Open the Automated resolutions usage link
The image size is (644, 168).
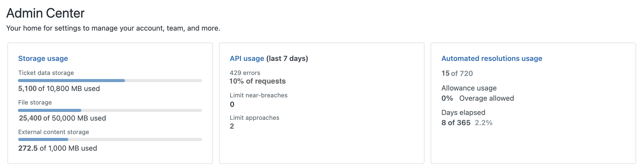(491, 59)
